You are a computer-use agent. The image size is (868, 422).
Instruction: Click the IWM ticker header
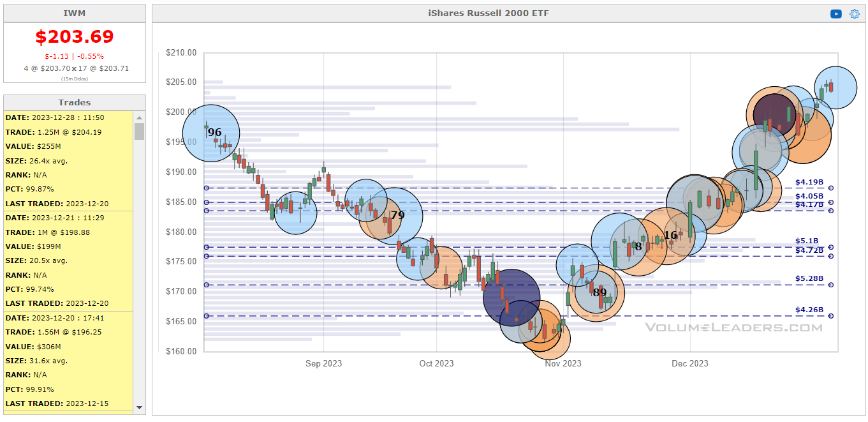tap(75, 13)
